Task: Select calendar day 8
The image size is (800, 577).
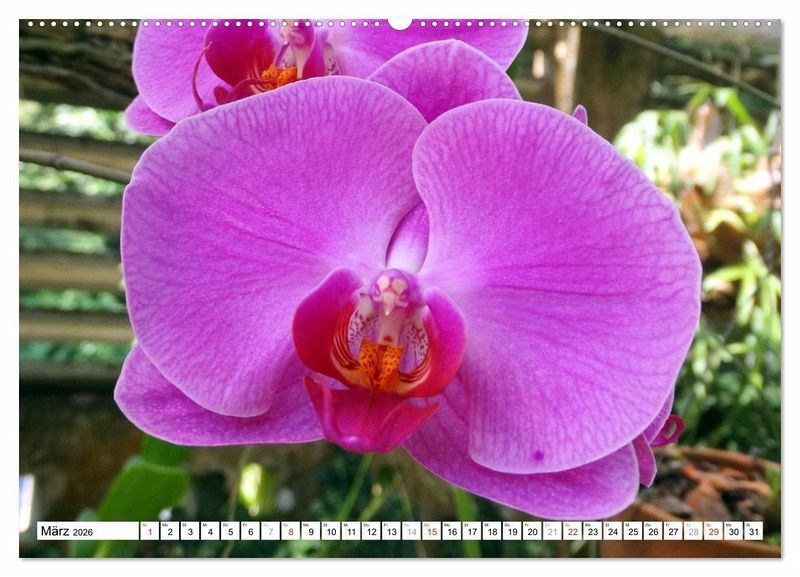Action: coord(291,531)
